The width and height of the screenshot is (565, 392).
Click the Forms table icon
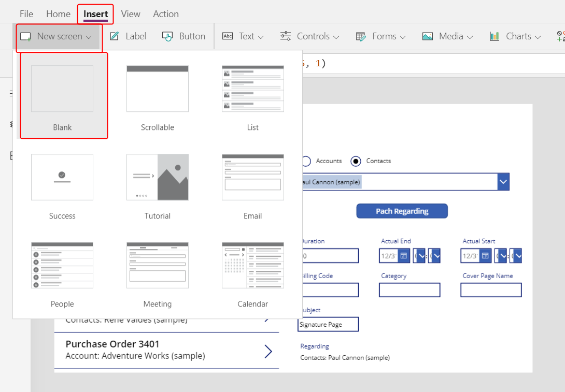[361, 36]
